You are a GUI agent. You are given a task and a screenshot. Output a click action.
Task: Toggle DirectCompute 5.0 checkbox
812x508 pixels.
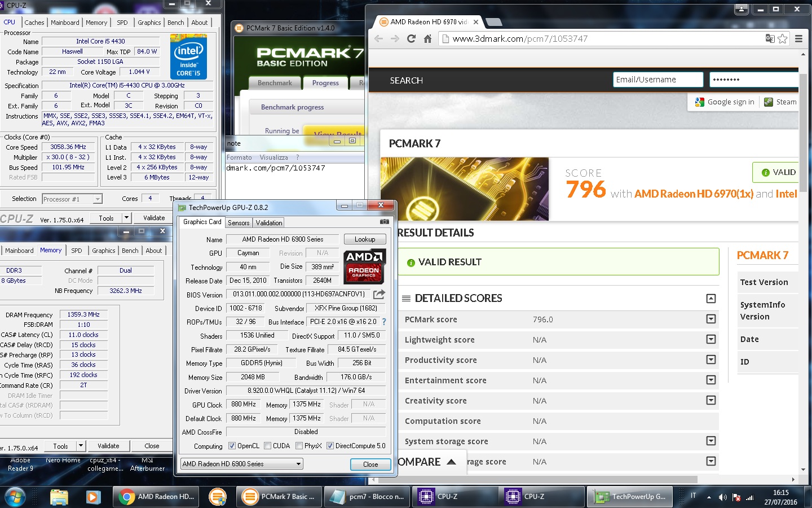click(x=330, y=446)
